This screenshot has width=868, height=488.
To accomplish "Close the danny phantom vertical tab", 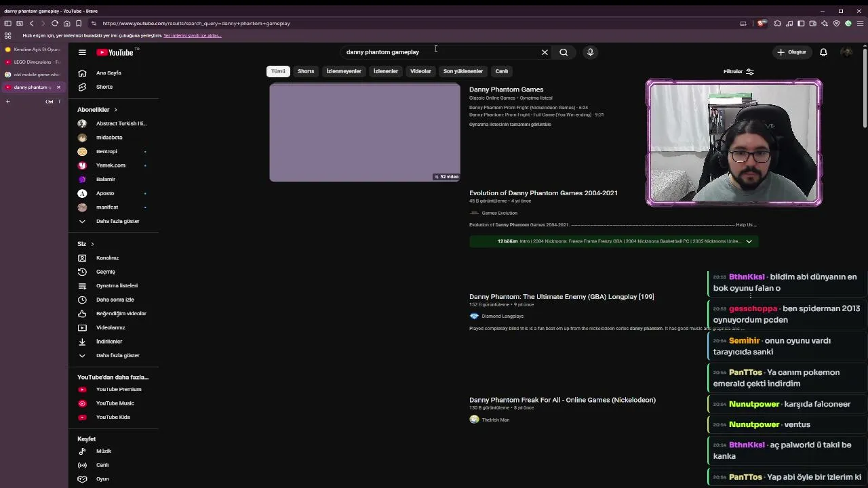I will [58, 87].
